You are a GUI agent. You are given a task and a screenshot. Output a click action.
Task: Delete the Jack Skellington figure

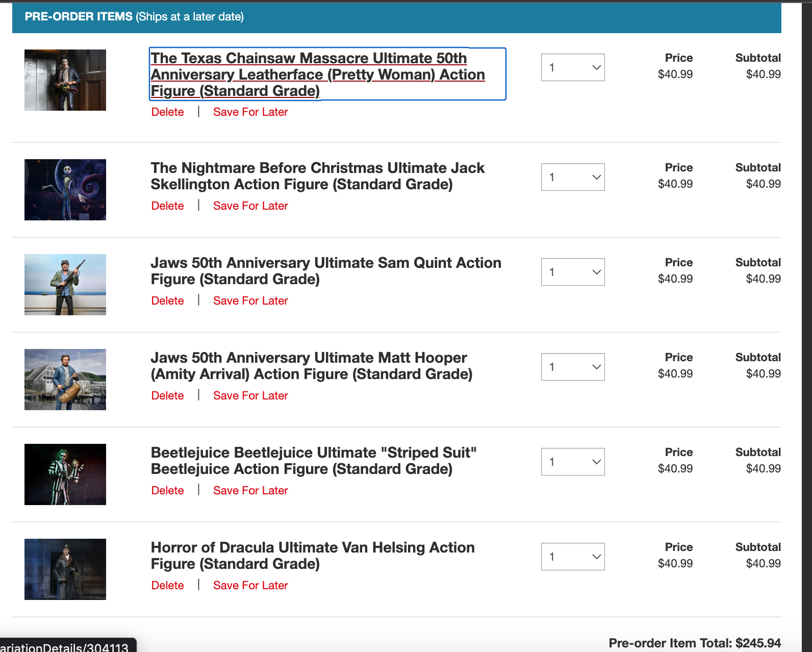[x=168, y=206]
